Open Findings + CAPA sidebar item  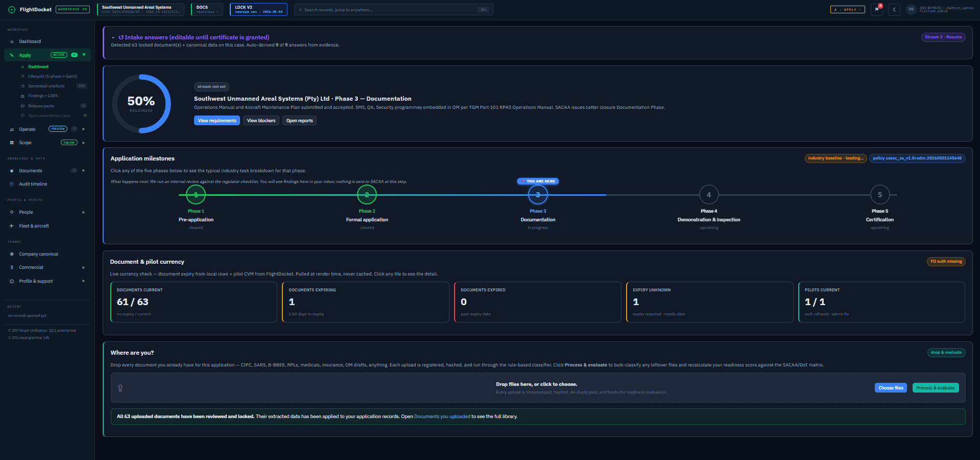click(x=43, y=96)
